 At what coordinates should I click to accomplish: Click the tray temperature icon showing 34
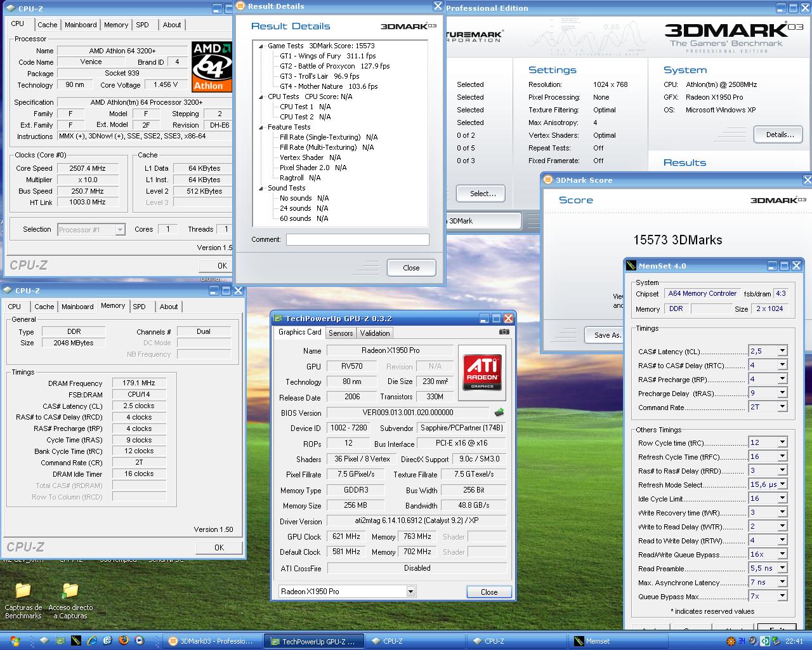tap(741, 641)
